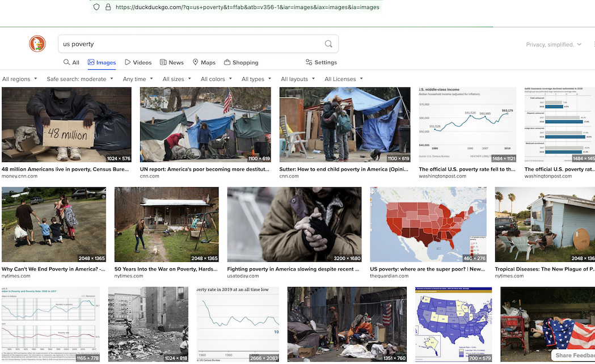595x364 pixels.
Task: Click the magnifying glass search icon
Action: coord(328,44)
